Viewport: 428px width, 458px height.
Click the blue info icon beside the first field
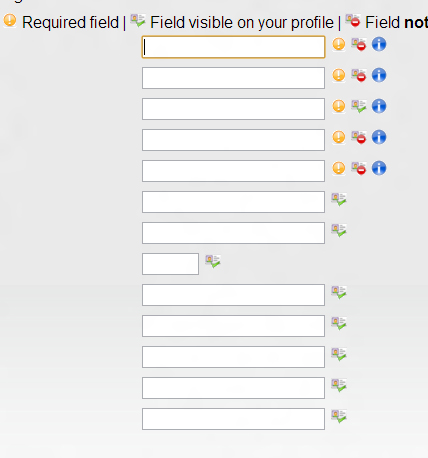coord(379,44)
